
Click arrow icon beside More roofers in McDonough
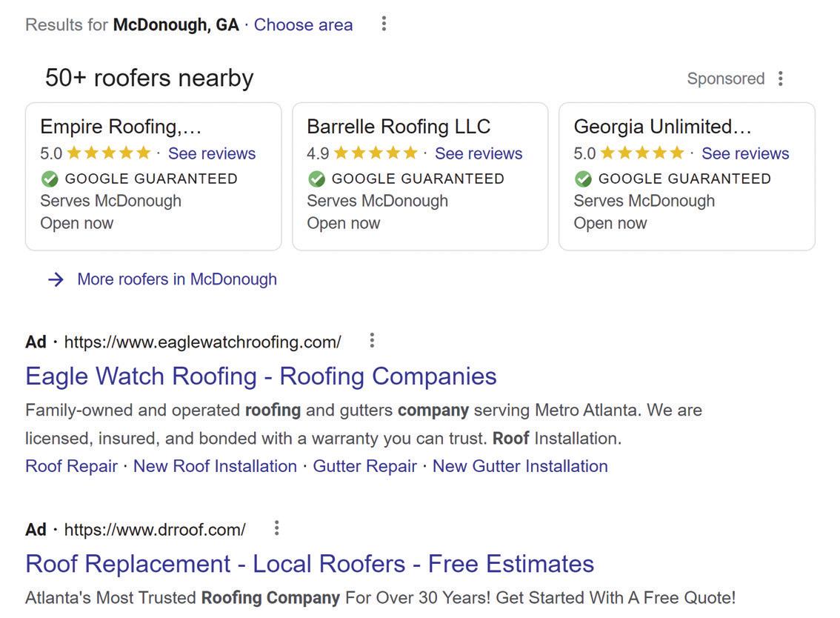pyautogui.click(x=56, y=279)
